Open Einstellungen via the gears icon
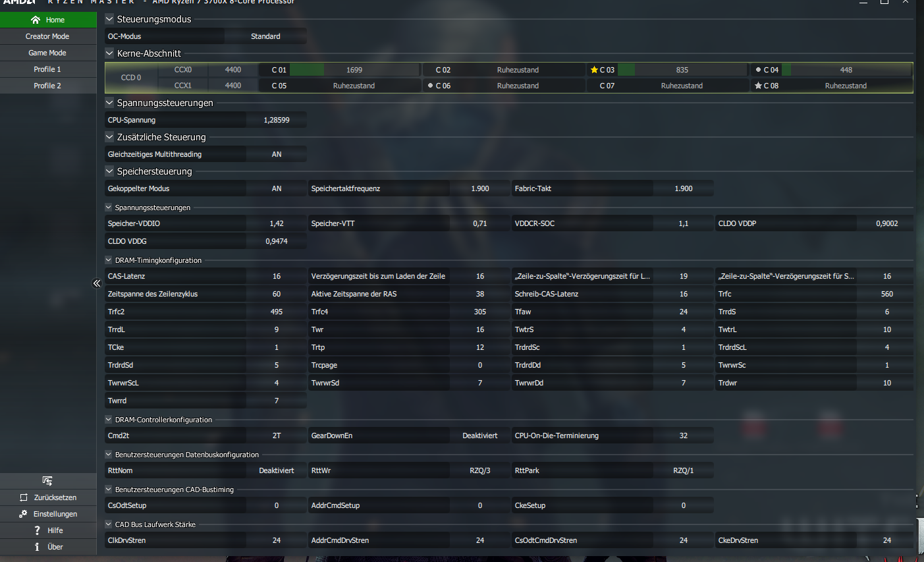The image size is (924, 562). (24, 514)
